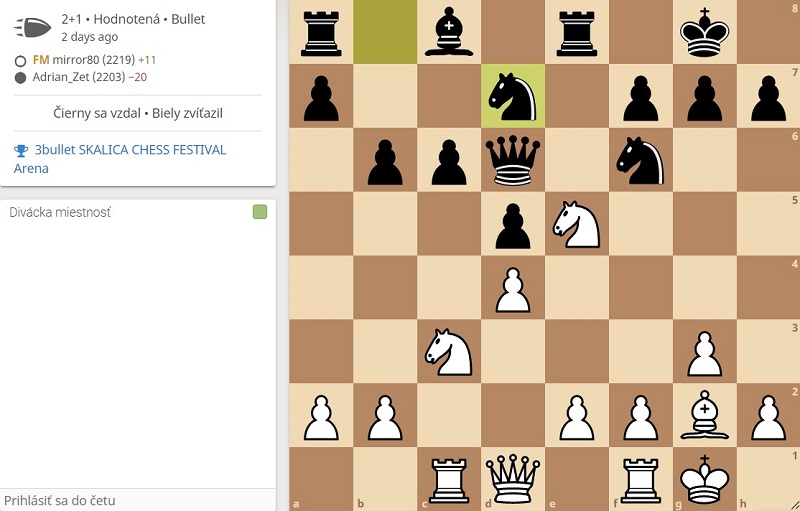The image size is (800, 511).
Task: Click the Prihlásiť sa do četu field
Action: click(x=138, y=500)
